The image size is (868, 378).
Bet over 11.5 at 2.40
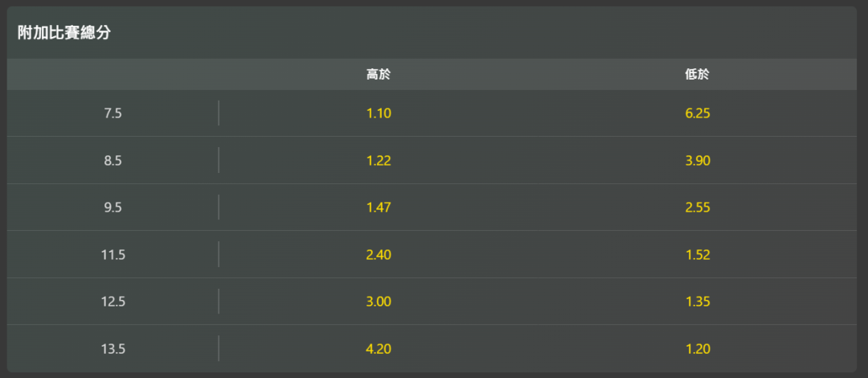379,255
